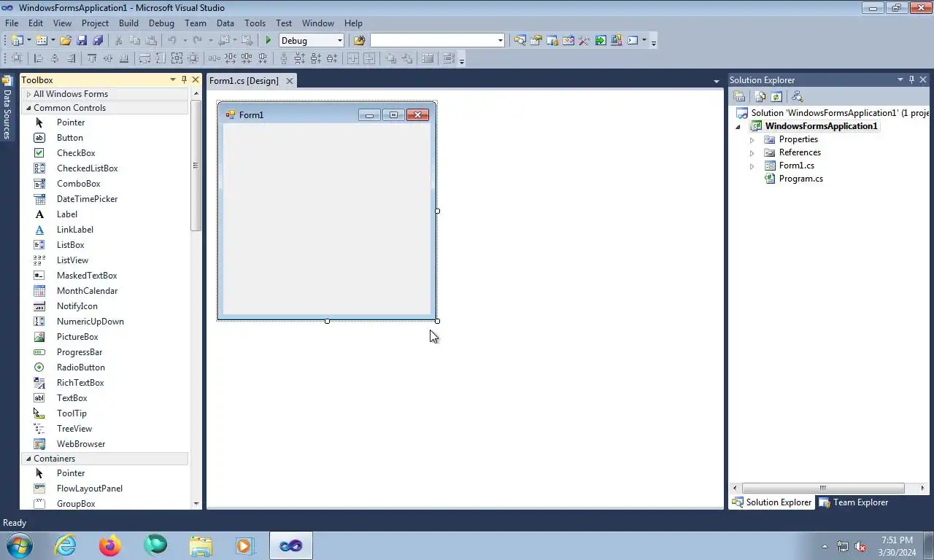
Task: Open the find combo box dropdown arrow
Action: (x=501, y=40)
